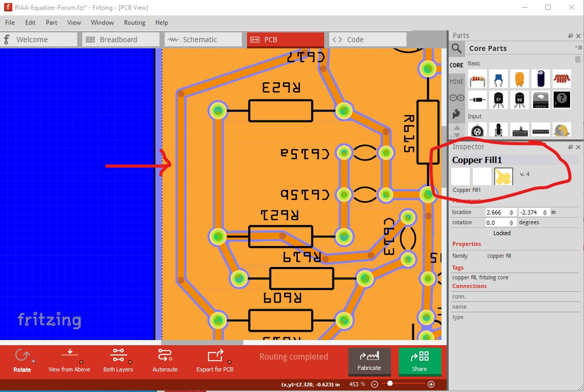Switch to the Welcome tab
This screenshot has height=392, width=584.
[x=39, y=40]
